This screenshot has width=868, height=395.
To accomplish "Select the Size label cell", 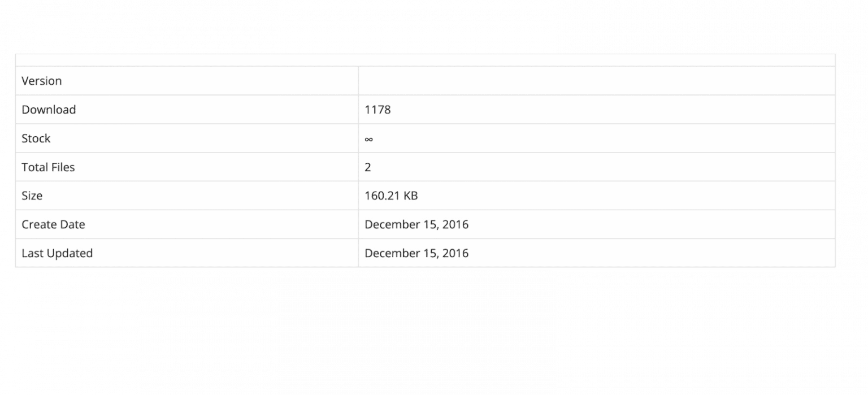I will [32, 196].
